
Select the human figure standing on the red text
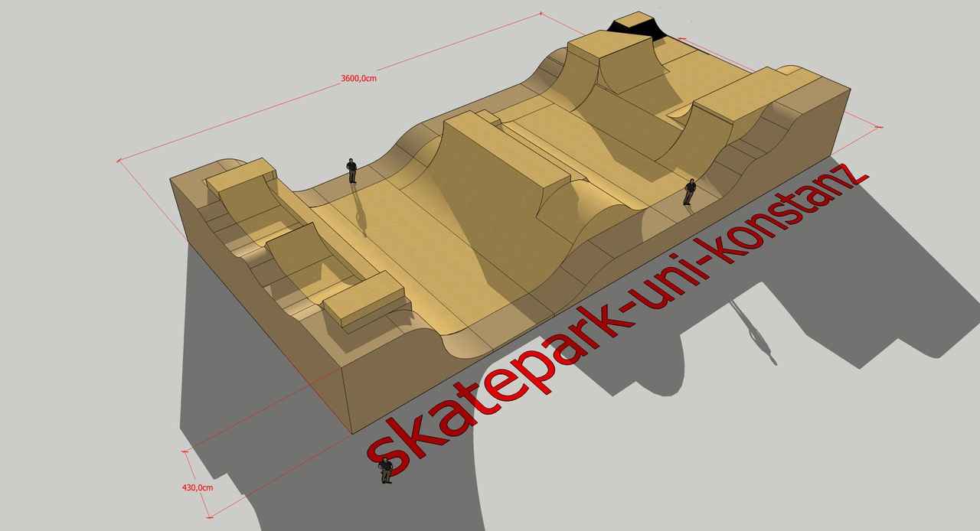click(386, 469)
